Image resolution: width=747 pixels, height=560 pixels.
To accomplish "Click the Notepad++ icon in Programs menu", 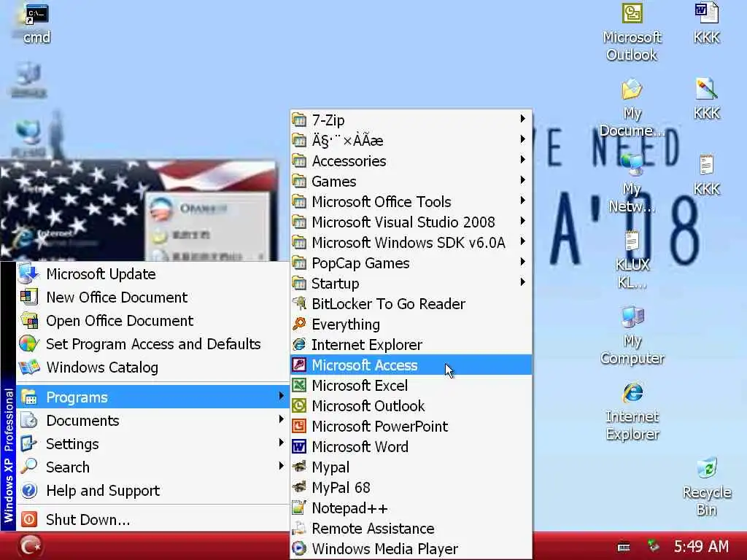I will 299,507.
